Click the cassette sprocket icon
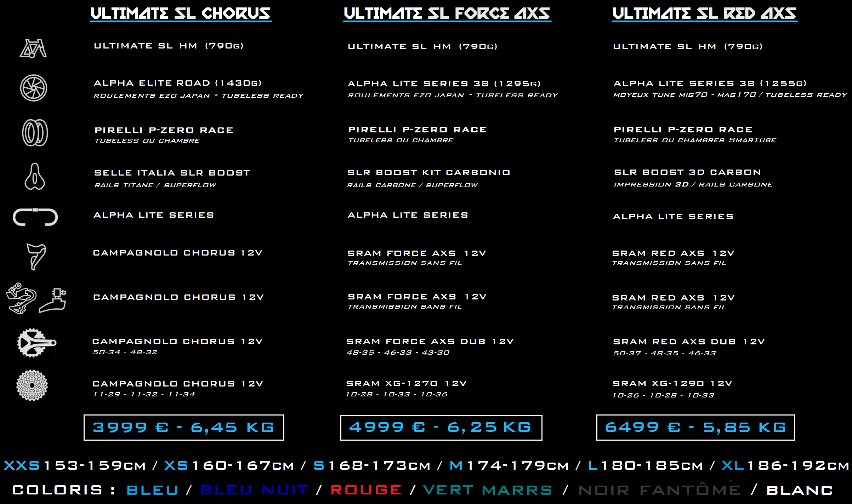The image size is (852, 504). (32, 385)
